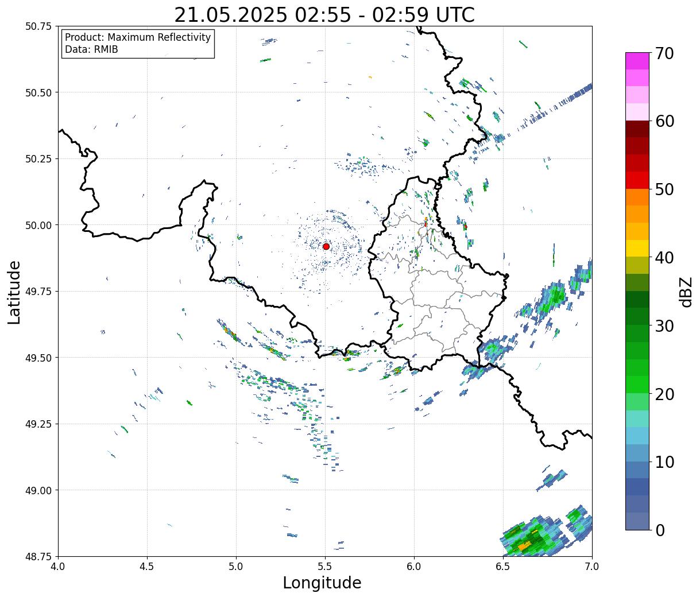Select the 'Product: Maximum Reflectivity' legend text
Viewport: 700px width, 597px height.
coord(138,37)
